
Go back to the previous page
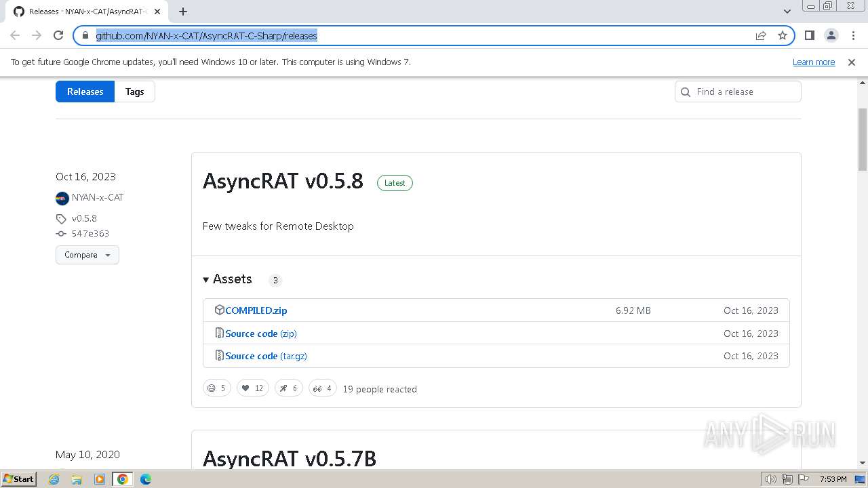pyautogui.click(x=15, y=35)
